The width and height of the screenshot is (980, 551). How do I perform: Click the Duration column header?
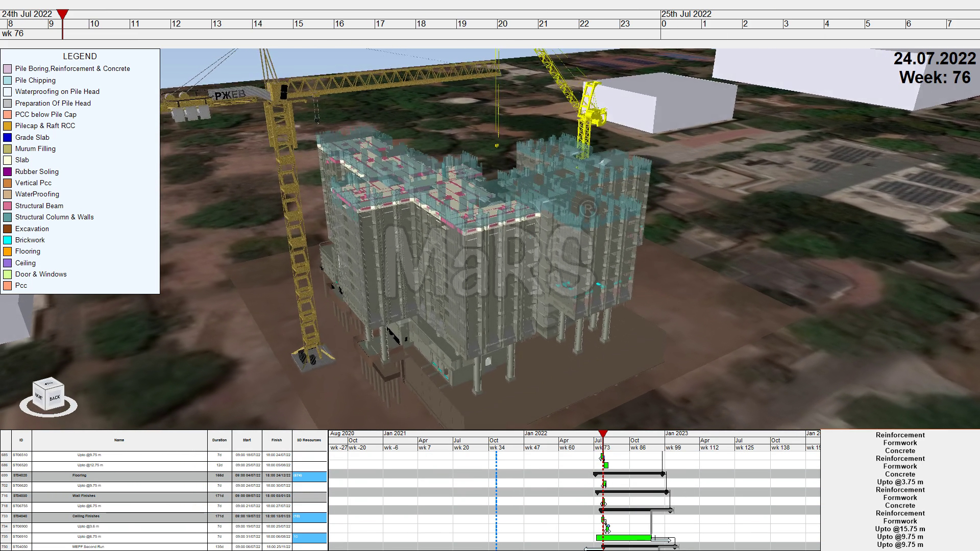[x=219, y=440]
